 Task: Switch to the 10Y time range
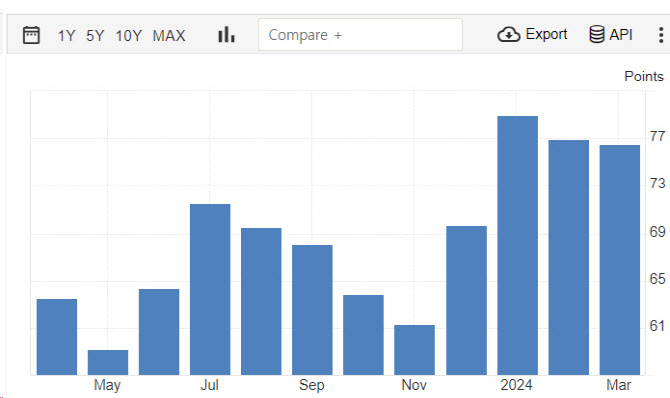[129, 35]
